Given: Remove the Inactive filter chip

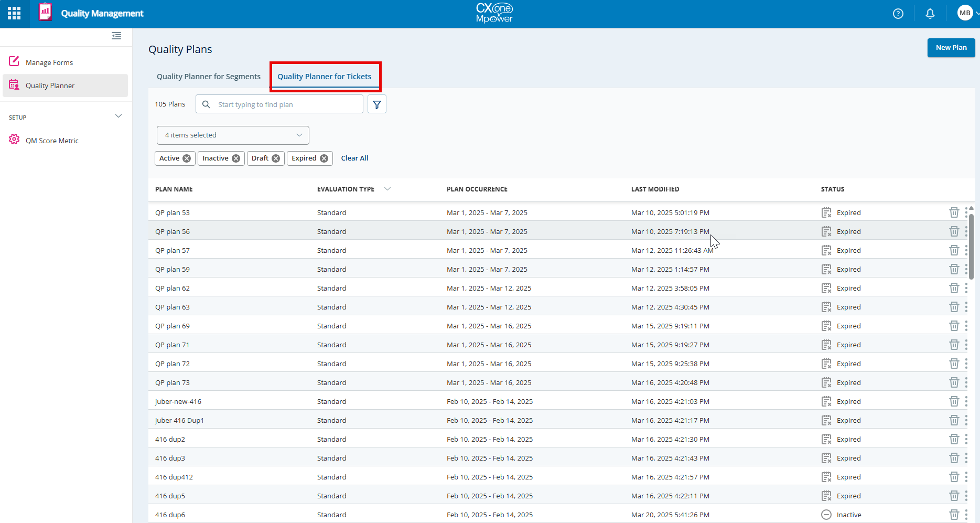Looking at the screenshot, I should 236,158.
